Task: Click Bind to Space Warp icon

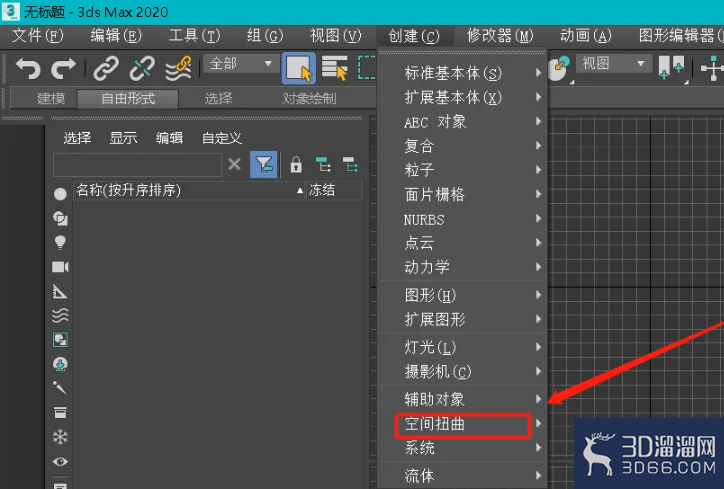Action: (178, 68)
